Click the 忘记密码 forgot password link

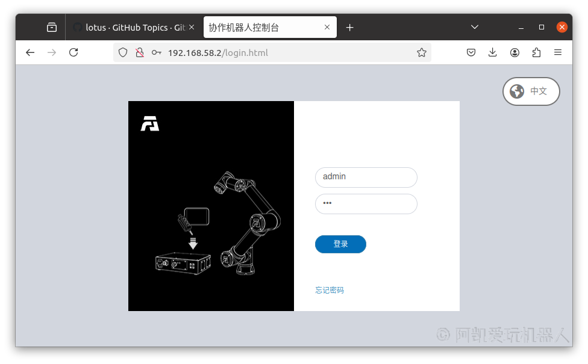[330, 290]
